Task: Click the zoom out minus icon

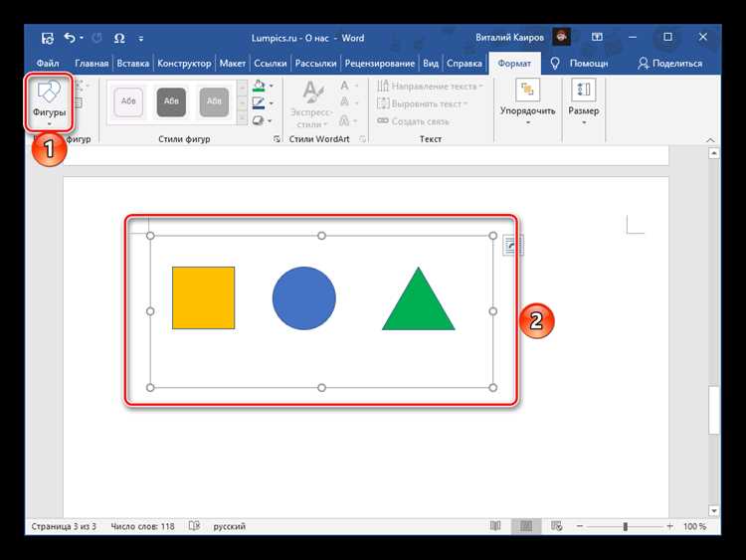Action: coord(580,526)
